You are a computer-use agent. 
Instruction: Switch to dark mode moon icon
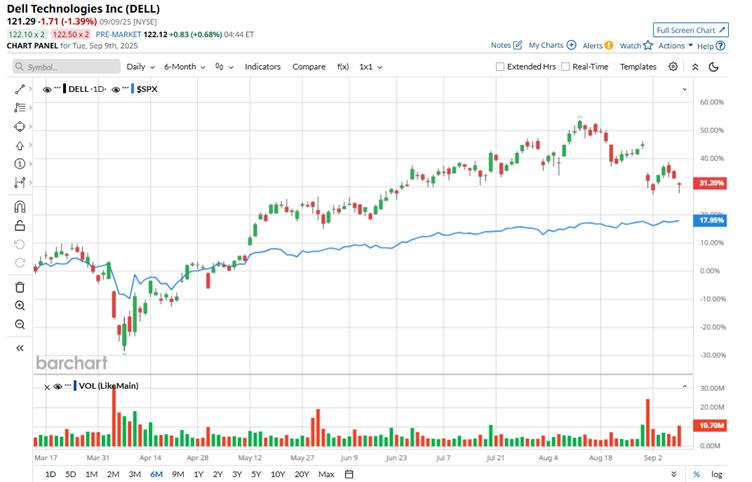pyautogui.click(x=714, y=67)
